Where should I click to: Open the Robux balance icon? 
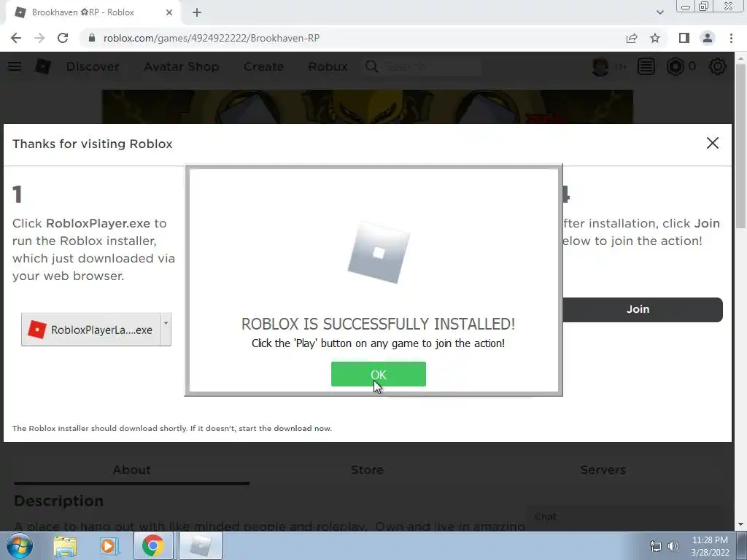675,66
